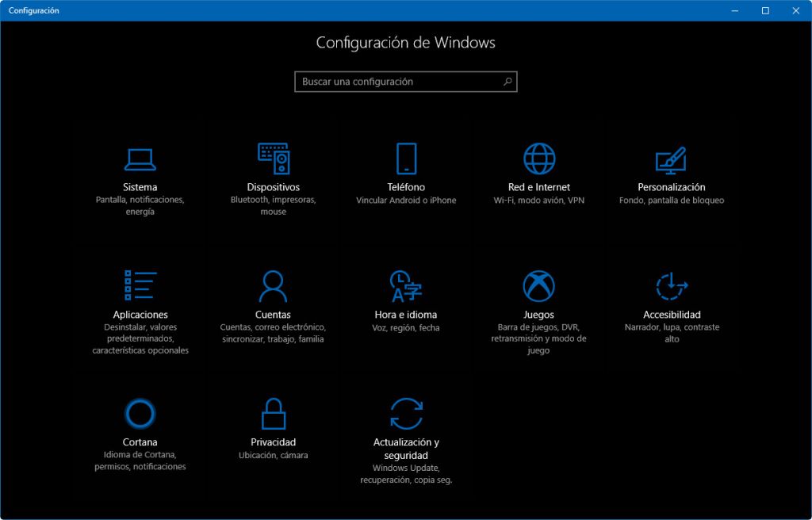Viewport: 812px width, 520px height.
Task: Open the Personalización paintbrush icon
Action: coord(671,159)
